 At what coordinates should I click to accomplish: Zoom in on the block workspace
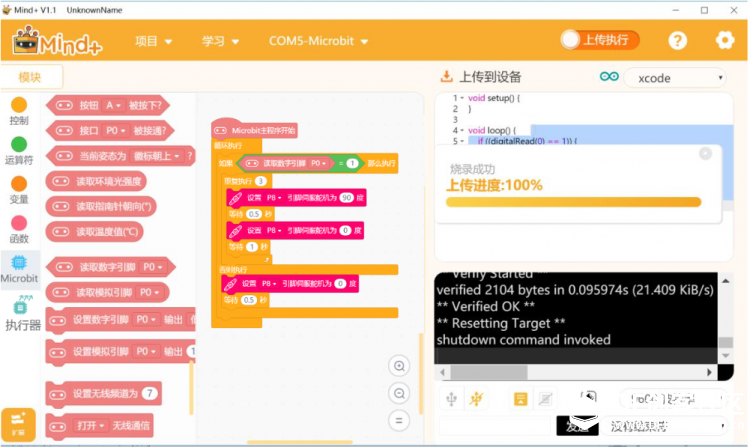point(399,366)
